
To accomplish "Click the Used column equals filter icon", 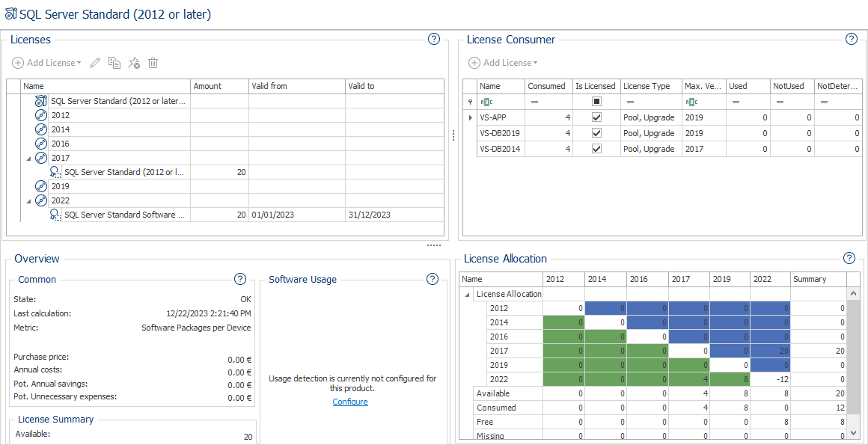I will click(x=736, y=102).
